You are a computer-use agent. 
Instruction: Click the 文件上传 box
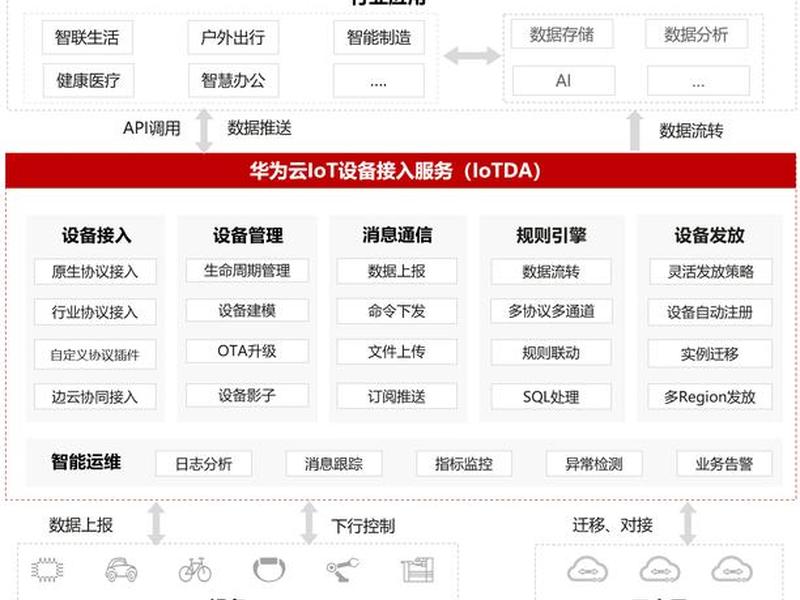click(x=396, y=352)
